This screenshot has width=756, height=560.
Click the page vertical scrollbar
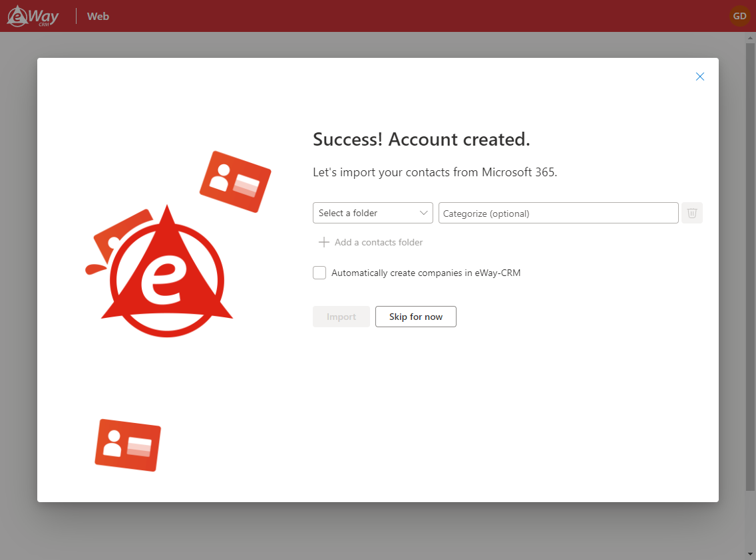point(750,267)
